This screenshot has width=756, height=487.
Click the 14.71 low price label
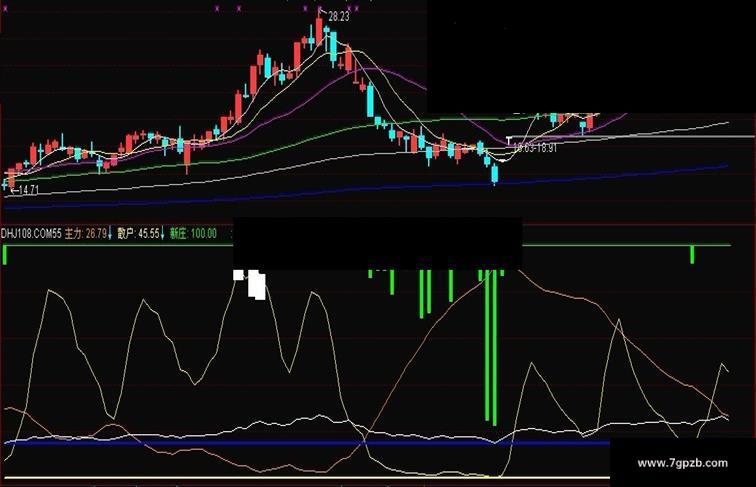coord(28,190)
